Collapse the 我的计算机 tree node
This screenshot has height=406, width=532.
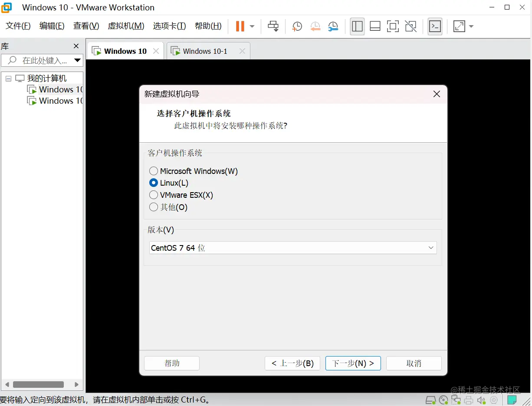tap(8, 78)
